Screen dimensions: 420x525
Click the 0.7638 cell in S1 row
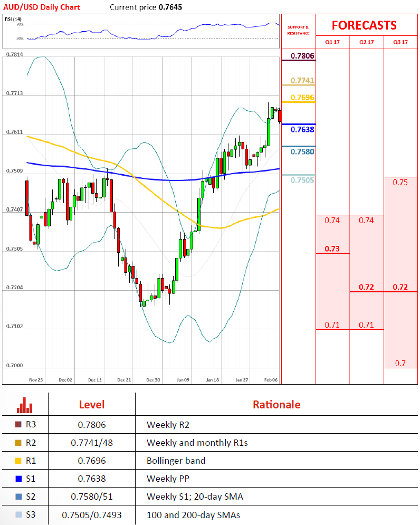pyautogui.click(x=92, y=479)
